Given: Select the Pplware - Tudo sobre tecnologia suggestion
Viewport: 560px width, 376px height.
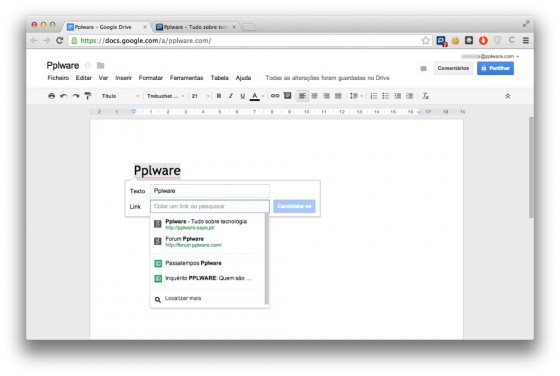Looking at the screenshot, I should 208,224.
